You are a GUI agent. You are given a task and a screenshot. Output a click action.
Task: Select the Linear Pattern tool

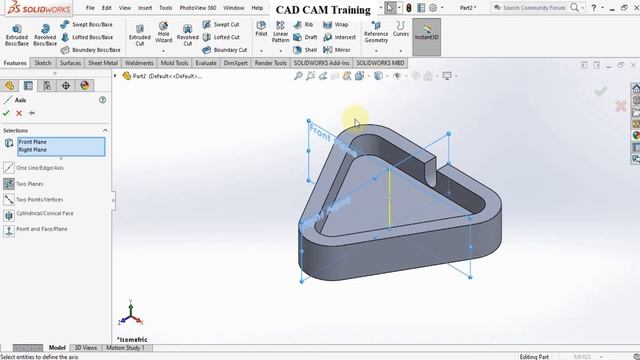pyautogui.click(x=280, y=32)
